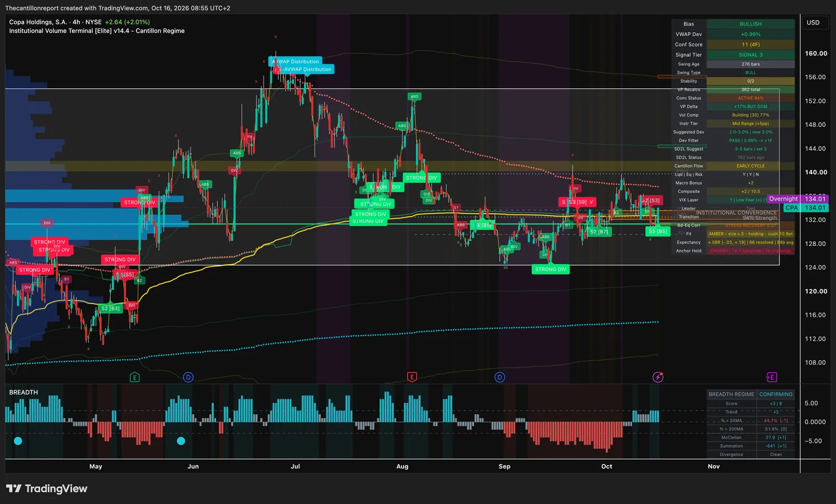Click the red earnings E marker near August
Image resolution: width=836 pixels, height=504 pixels.
(412, 378)
